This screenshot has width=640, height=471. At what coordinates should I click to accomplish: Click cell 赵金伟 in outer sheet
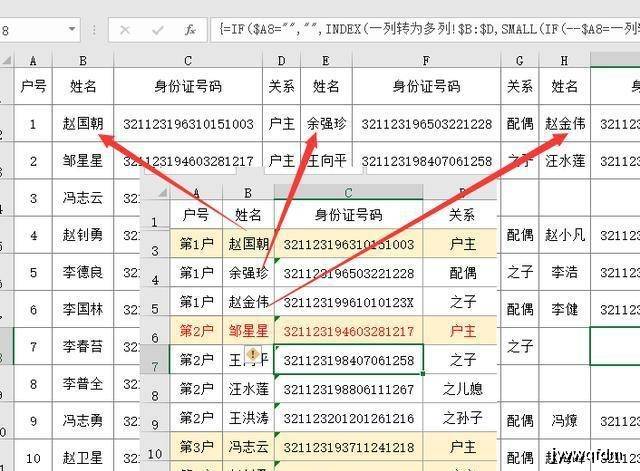565,123
